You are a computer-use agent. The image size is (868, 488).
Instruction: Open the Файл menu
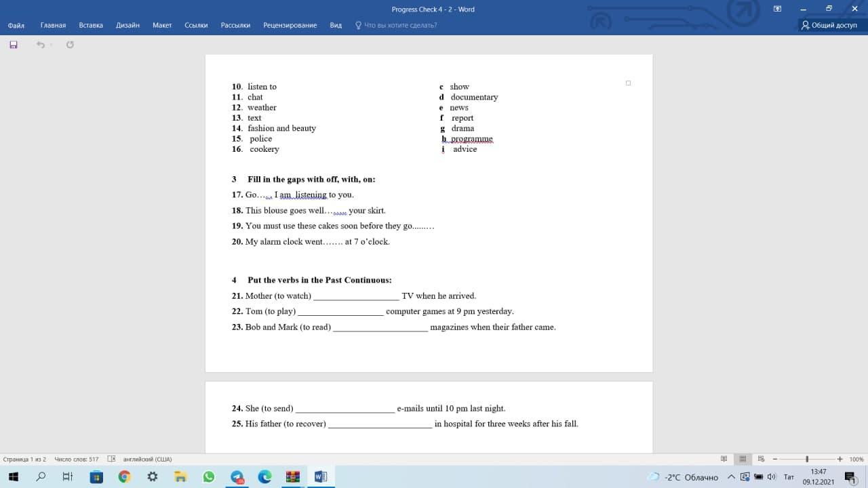click(16, 25)
